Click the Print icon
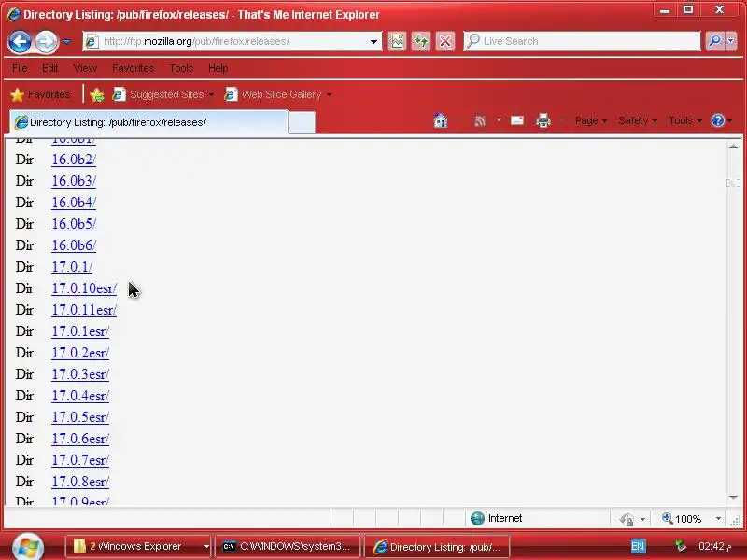Viewport: 747px width, 560px height. click(543, 120)
